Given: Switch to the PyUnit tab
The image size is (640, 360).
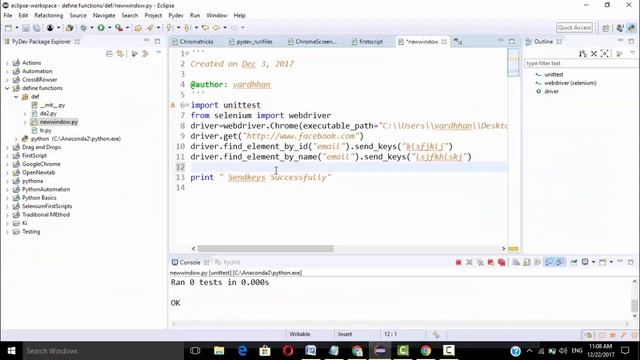Looking at the screenshot, I should 228,262.
